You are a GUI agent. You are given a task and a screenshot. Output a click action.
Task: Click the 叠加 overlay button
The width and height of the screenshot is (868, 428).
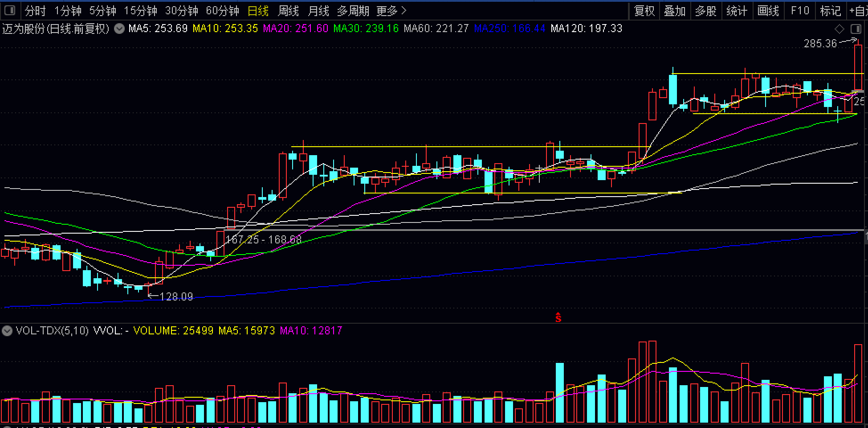point(675,11)
